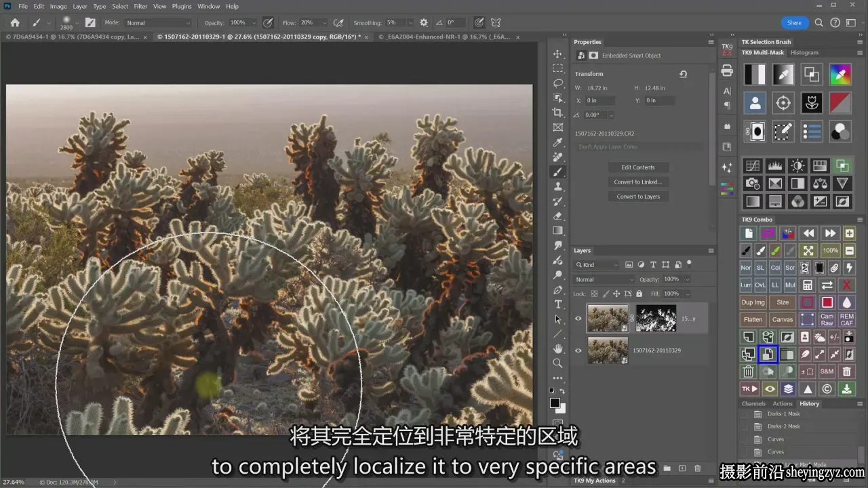The width and height of the screenshot is (868, 488).
Task: Click the TK9 Dup Img button
Action: pos(753,302)
